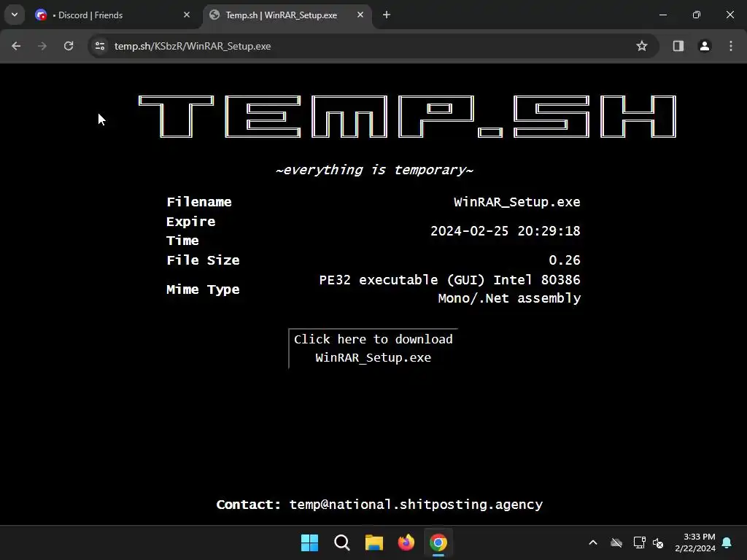Image resolution: width=747 pixels, height=560 pixels.
Task: Click the expire time 2024-02-25 20:29:18
Action: [x=505, y=231]
